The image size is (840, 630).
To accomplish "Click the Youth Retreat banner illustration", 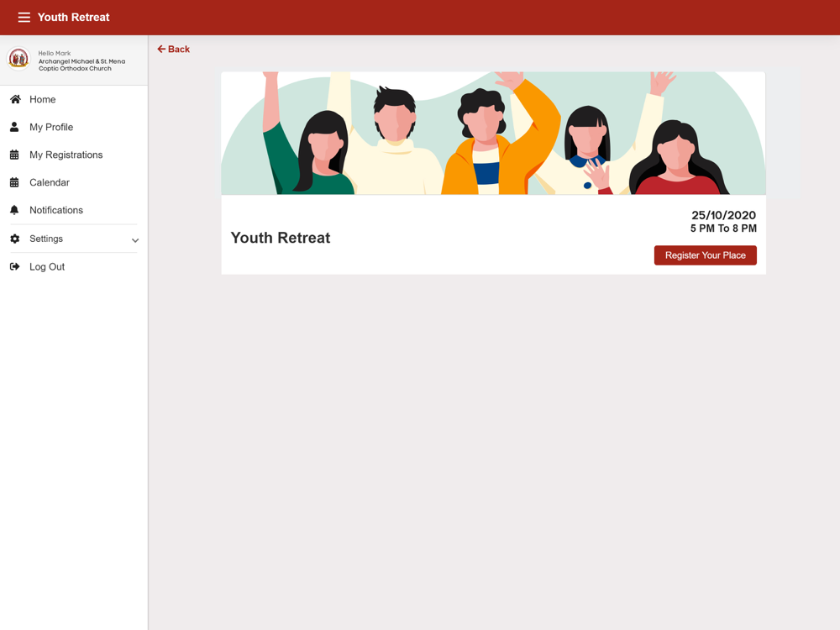I will [x=493, y=133].
